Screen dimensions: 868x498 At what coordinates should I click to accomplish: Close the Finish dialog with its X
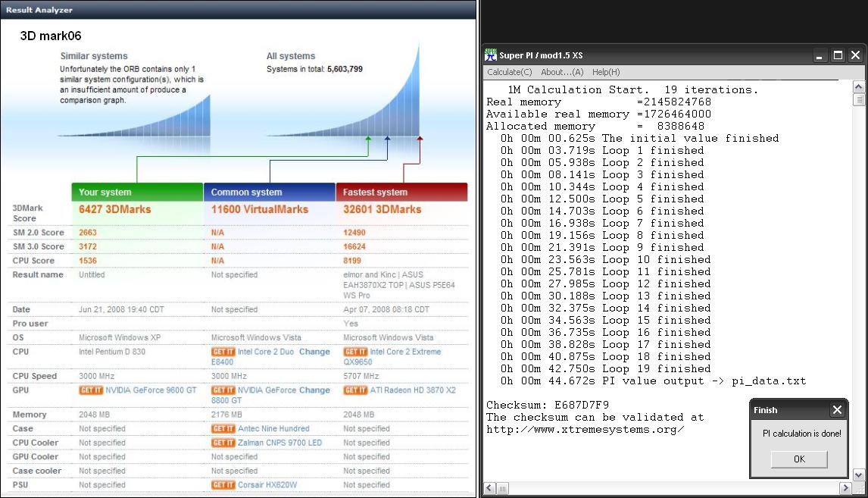coord(836,410)
